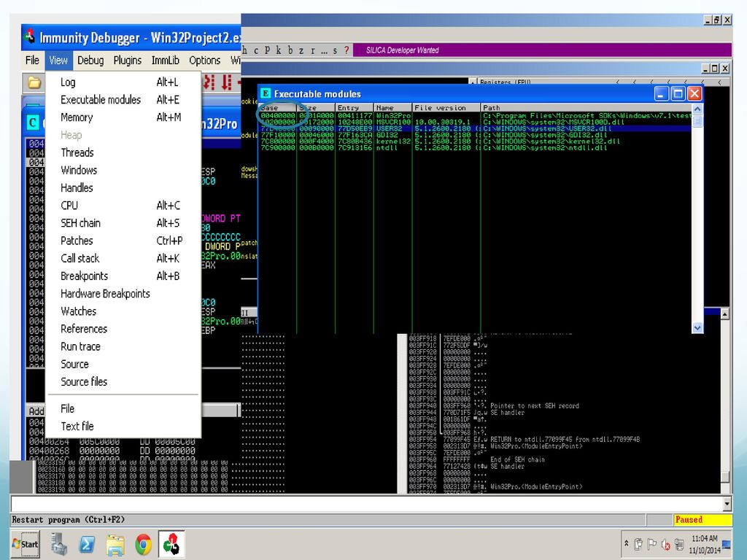The image size is (747, 560).
Task: Select Patches in the View menu
Action: click(123, 241)
